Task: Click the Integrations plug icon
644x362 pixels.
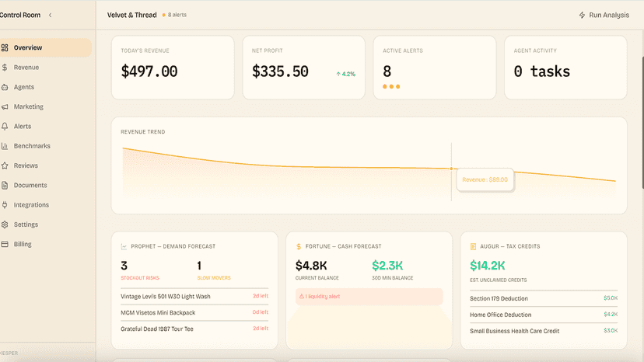Action: click(5, 205)
